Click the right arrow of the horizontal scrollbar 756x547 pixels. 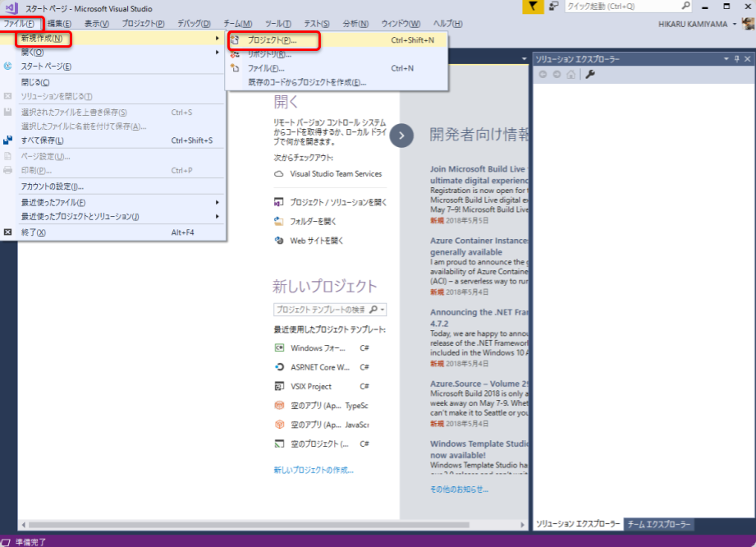[523, 525]
